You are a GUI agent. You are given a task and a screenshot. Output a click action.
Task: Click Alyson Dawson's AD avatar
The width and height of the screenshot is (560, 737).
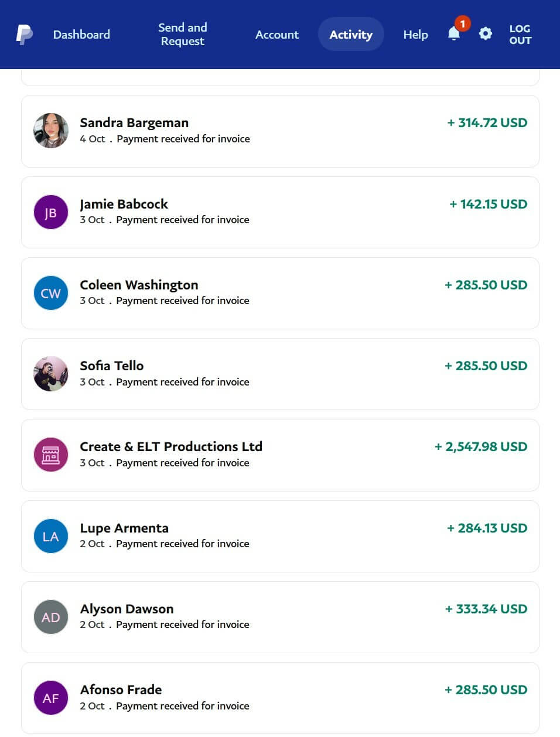51,617
